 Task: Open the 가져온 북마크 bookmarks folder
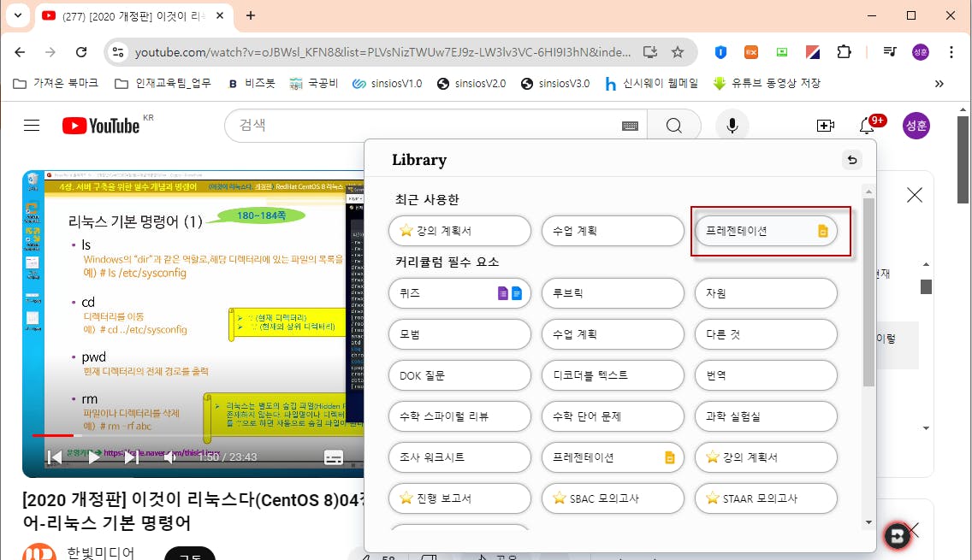[x=56, y=83]
